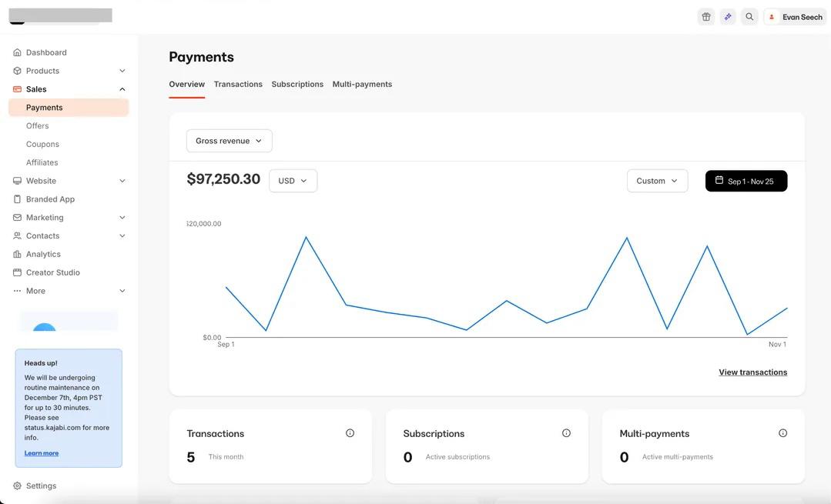This screenshot has width=831, height=504.
Task: Click the Multi-payments card info icon
Action: click(x=782, y=433)
